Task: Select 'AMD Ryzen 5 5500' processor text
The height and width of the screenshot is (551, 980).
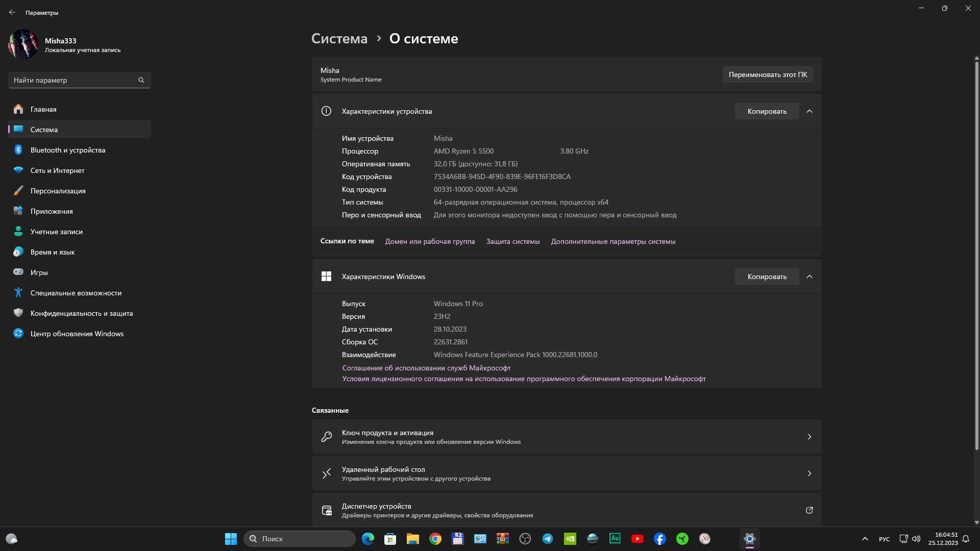Action: (463, 151)
